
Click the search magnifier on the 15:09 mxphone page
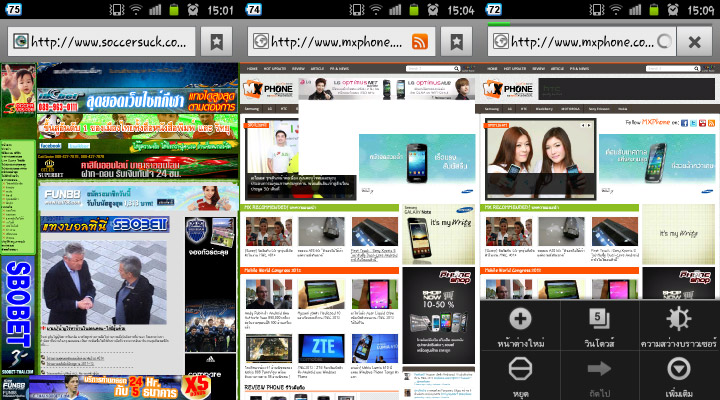[697, 68]
